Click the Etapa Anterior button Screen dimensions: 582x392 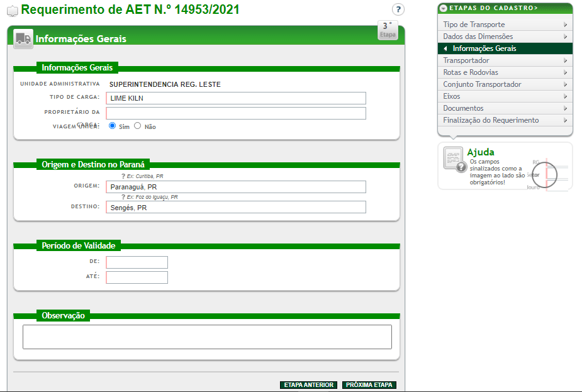pos(308,385)
